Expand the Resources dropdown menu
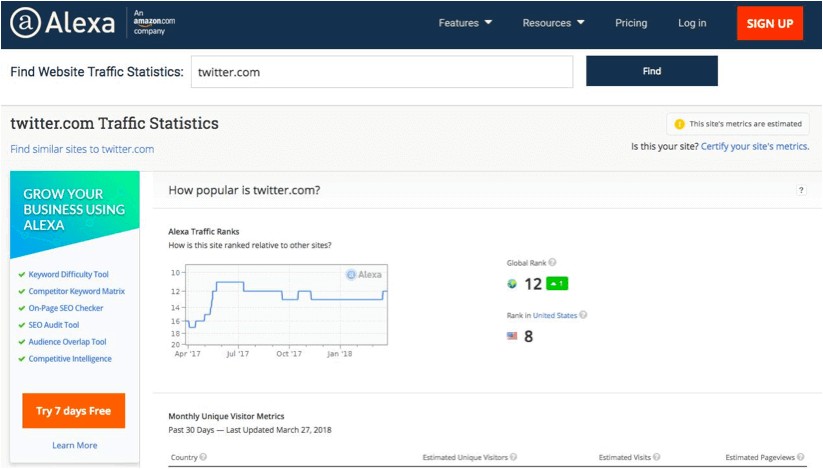The height and width of the screenshot is (469, 823). click(x=553, y=23)
